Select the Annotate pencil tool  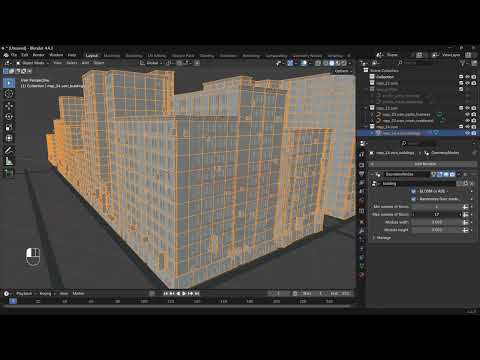click(9, 150)
